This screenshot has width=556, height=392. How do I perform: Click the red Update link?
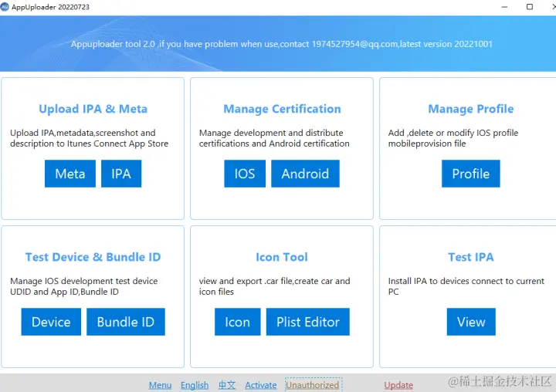tap(398, 385)
